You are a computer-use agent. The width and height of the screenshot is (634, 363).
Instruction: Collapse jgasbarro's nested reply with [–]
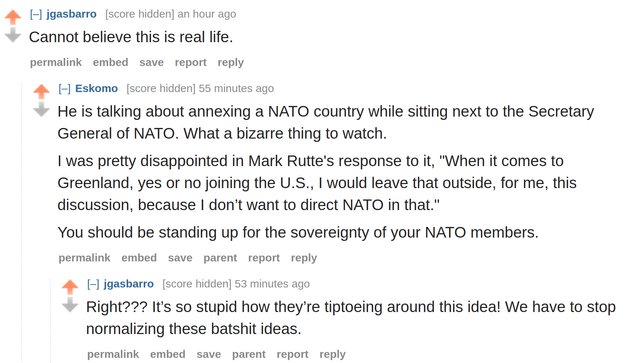pyautogui.click(x=93, y=284)
